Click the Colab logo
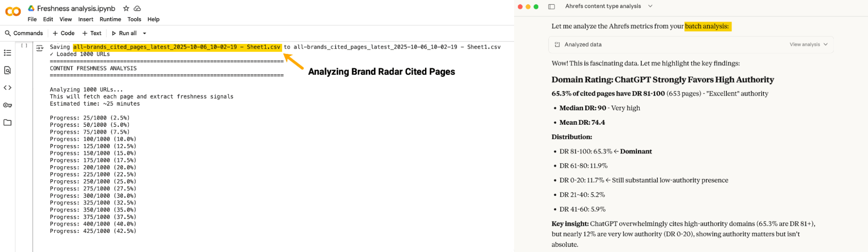The width and height of the screenshot is (868, 252). (13, 12)
